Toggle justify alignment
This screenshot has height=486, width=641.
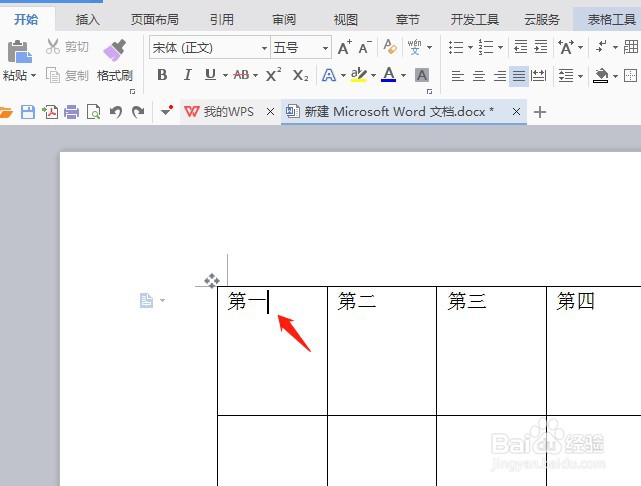pyautogui.click(x=519, y=76)
